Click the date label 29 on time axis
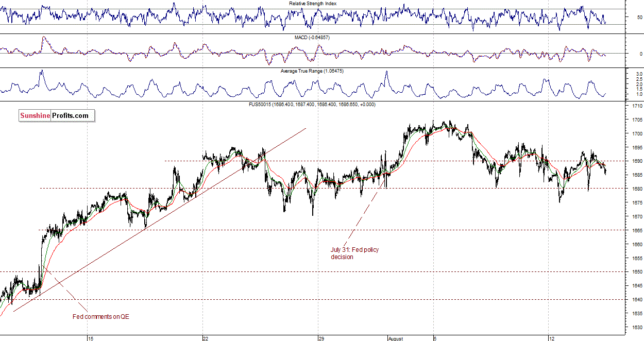 click(320, 338)
